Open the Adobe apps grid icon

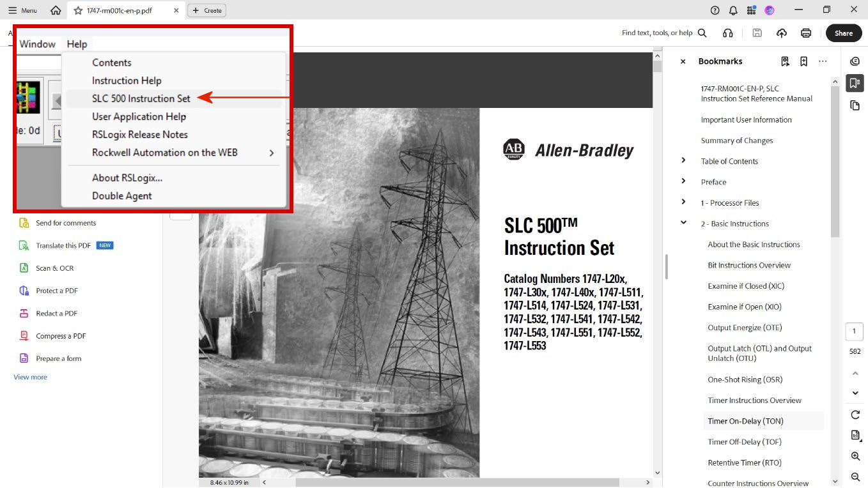pos(751,10)
